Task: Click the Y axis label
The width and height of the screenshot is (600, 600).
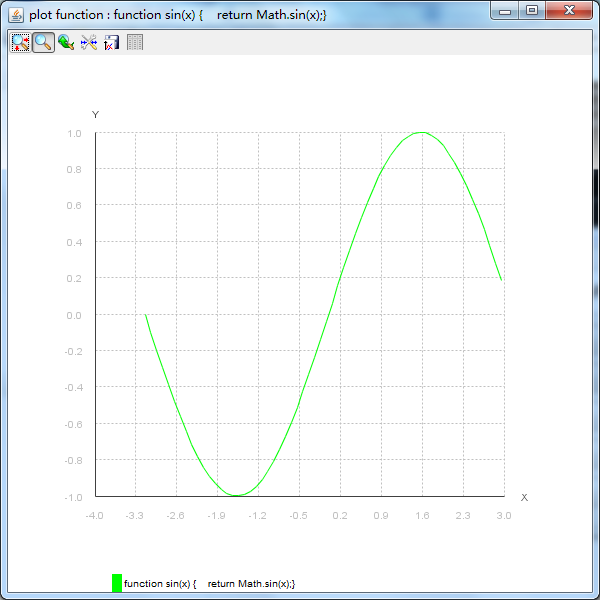Action: (96, 115)
